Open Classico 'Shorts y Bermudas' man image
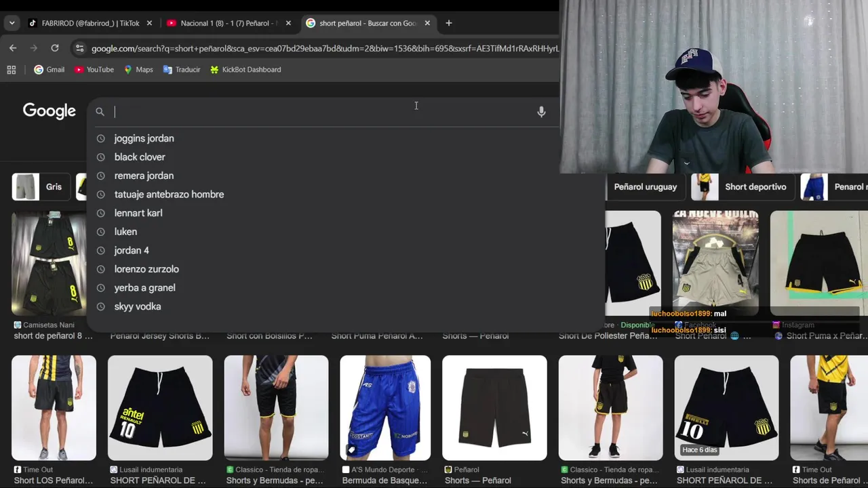The width and height of the screenshot is (868, 488). [x=276, y=408]
